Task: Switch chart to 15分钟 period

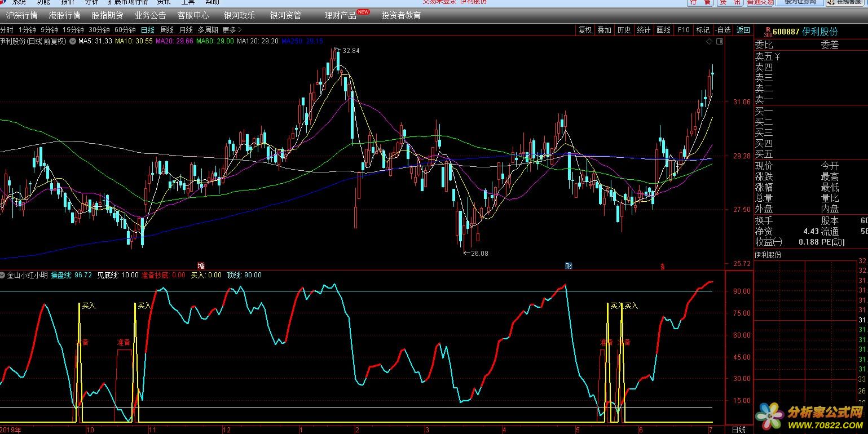Action: [x=73, y=30]
